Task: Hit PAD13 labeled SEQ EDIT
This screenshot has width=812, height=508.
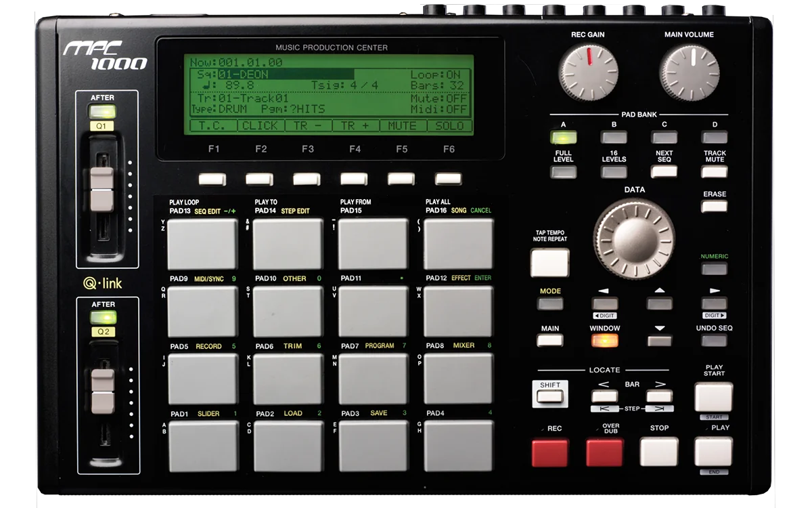Action: pyautogui.click(x=203, y=243)
